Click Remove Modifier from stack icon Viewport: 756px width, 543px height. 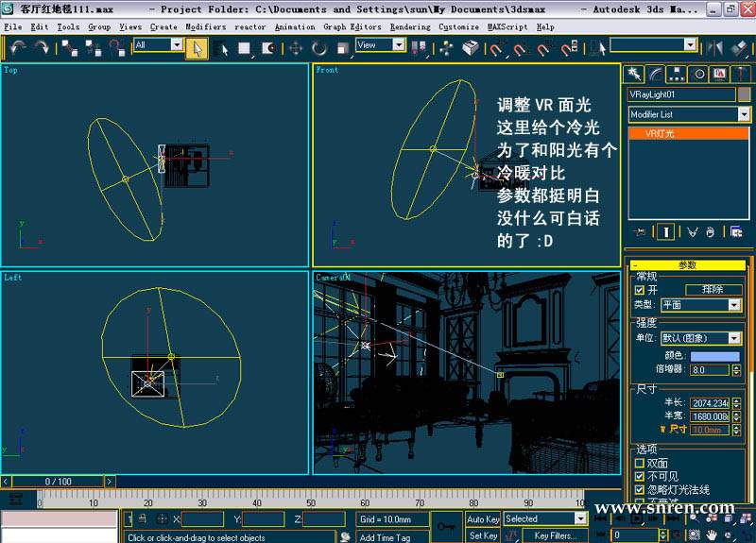[710, 232]
